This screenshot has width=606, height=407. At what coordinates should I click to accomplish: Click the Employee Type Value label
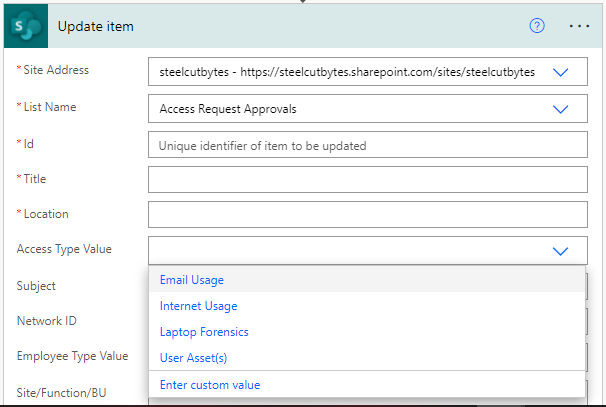click(72, 356)
